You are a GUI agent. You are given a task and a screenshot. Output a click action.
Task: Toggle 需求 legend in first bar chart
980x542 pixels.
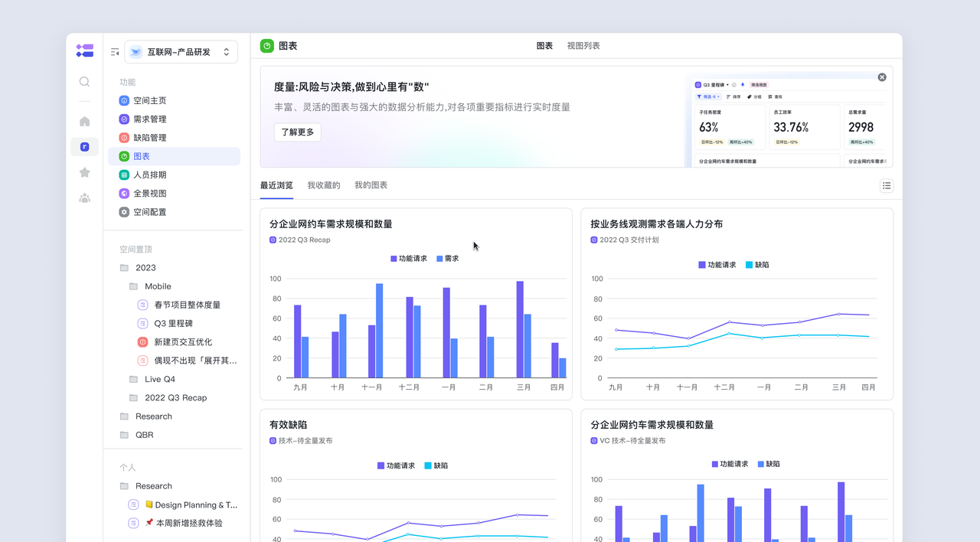coord(447,259)
